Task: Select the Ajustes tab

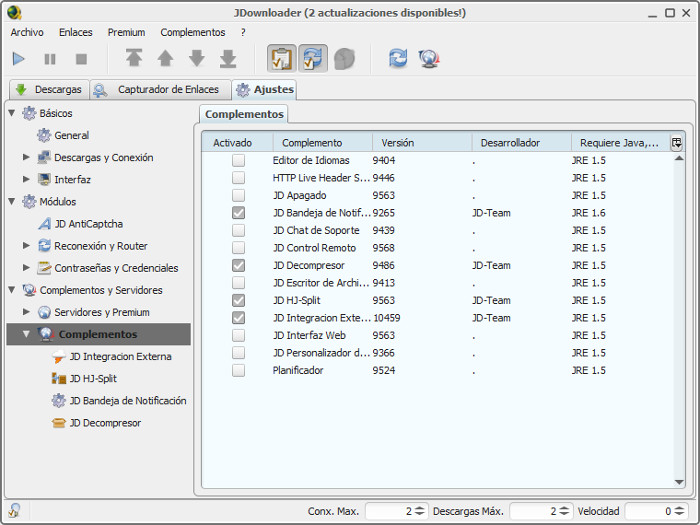Action: (x=264, y=89)
